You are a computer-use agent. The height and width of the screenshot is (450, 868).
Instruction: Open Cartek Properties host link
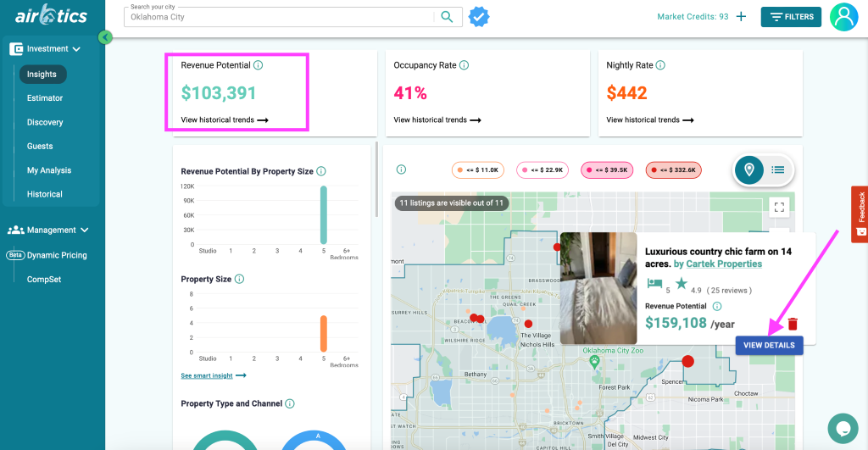click(x=724, y=264)
